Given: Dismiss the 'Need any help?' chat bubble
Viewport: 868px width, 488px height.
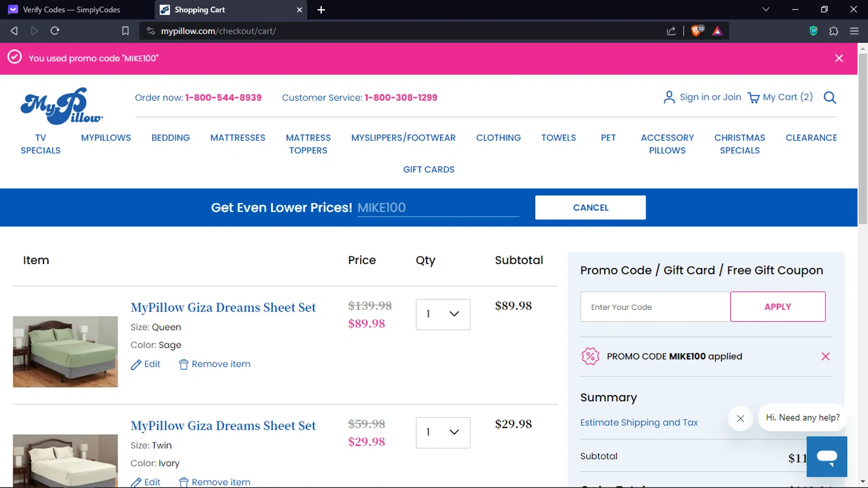Looking at the screenshot, I should [x=740, y=419].
